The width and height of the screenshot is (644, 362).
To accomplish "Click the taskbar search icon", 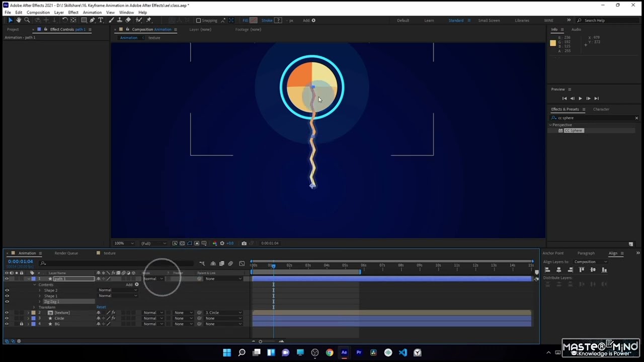I will point(242,352).
